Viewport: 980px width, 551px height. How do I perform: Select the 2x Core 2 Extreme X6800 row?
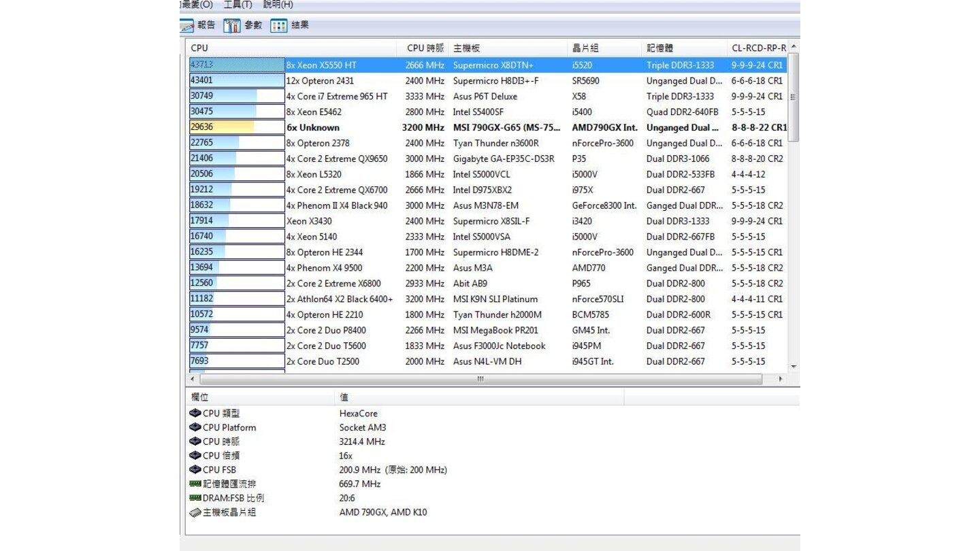click(487, 284)
